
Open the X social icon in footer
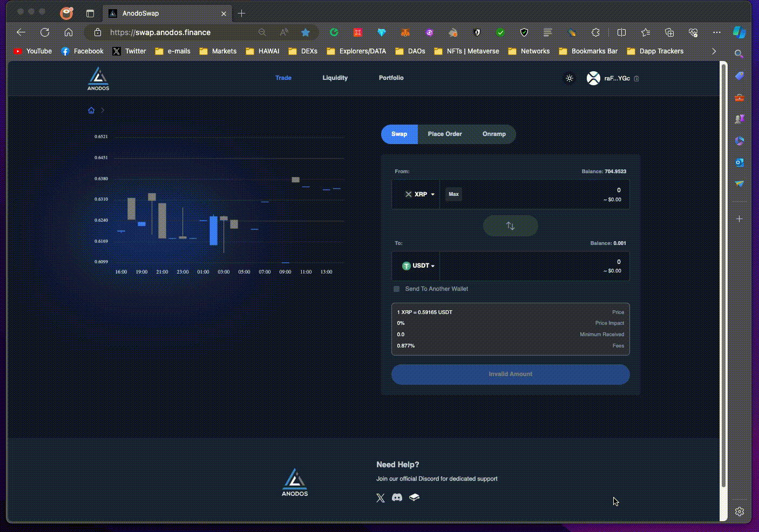point(381,498)
